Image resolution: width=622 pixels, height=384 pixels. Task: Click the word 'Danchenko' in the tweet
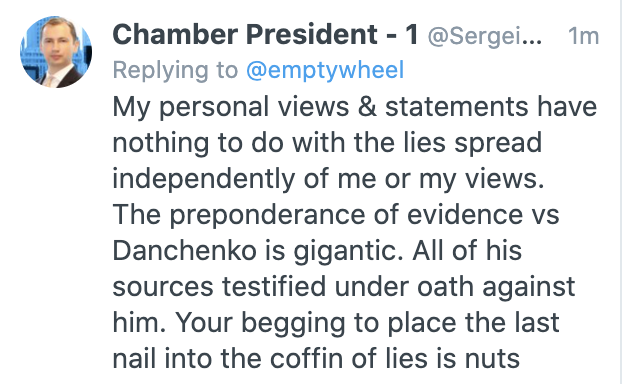coord(184,251)
